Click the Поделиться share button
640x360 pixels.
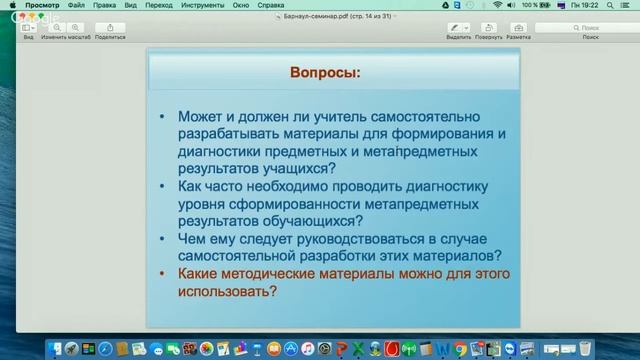pos(110,28)
